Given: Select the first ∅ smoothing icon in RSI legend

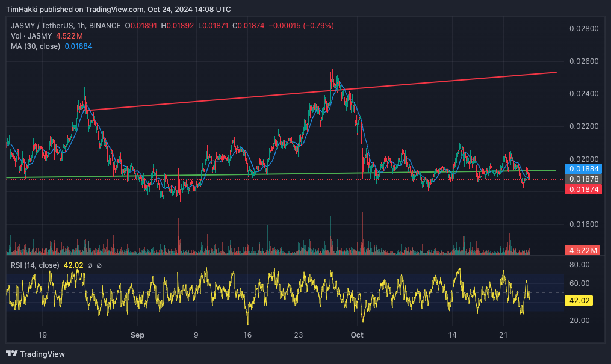Looking at the screenshot, I should pyautogui.click(x=90, y=265).
